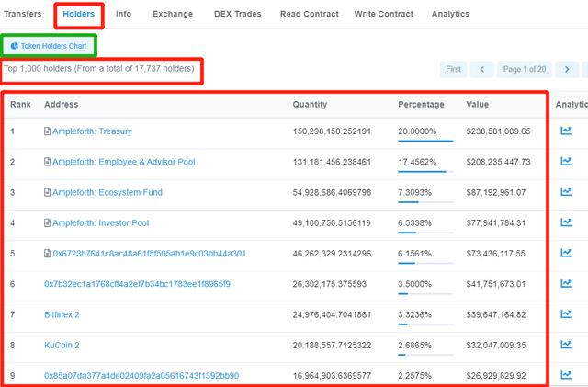Select the Holders tab
Viewport: 588px width, 387px height.
[79, 14]
